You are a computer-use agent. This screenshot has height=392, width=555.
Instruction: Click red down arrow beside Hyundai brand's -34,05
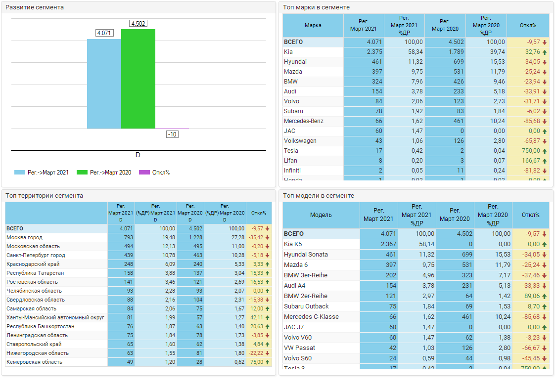(x=545, y=62)
